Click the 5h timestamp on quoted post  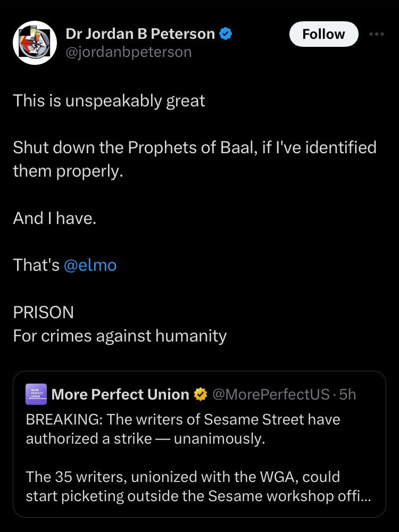coord(348,394)
